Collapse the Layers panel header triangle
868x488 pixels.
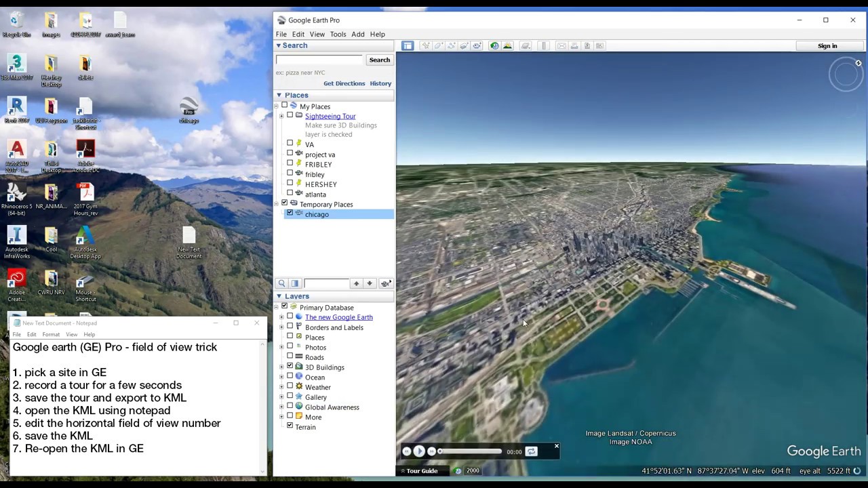[279, 297]
